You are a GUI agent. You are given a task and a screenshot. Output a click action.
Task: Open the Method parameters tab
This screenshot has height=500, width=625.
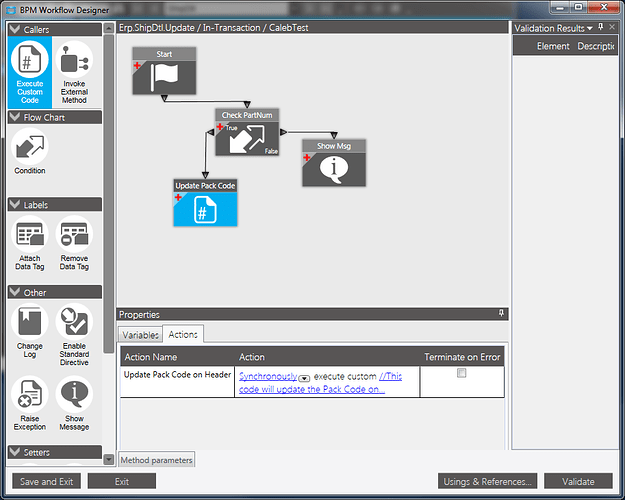click(156, 460)
